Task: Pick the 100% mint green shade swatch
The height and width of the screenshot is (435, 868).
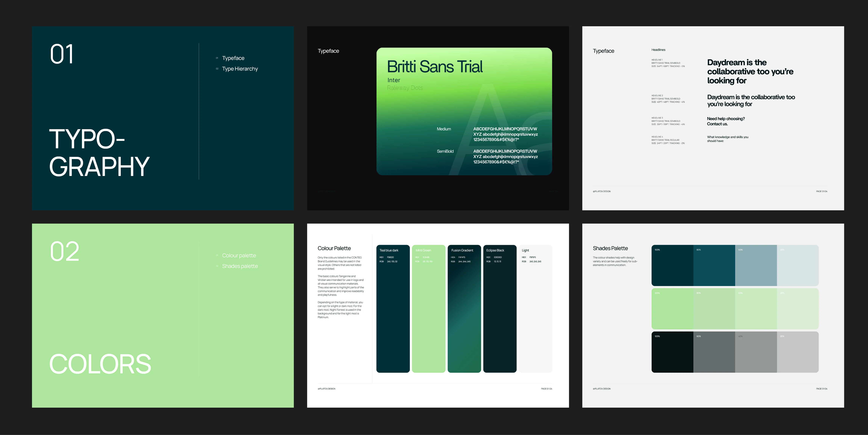Action: click(672, 308)
